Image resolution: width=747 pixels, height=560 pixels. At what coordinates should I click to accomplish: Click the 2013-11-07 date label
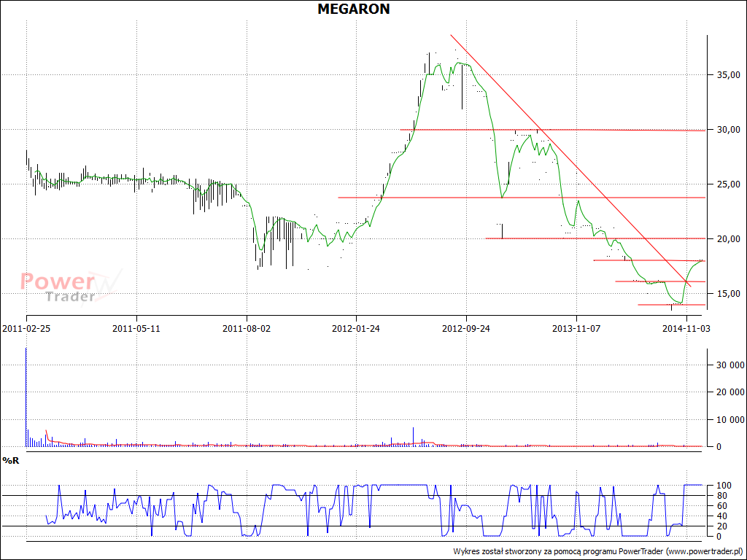(x=576, y=329)
